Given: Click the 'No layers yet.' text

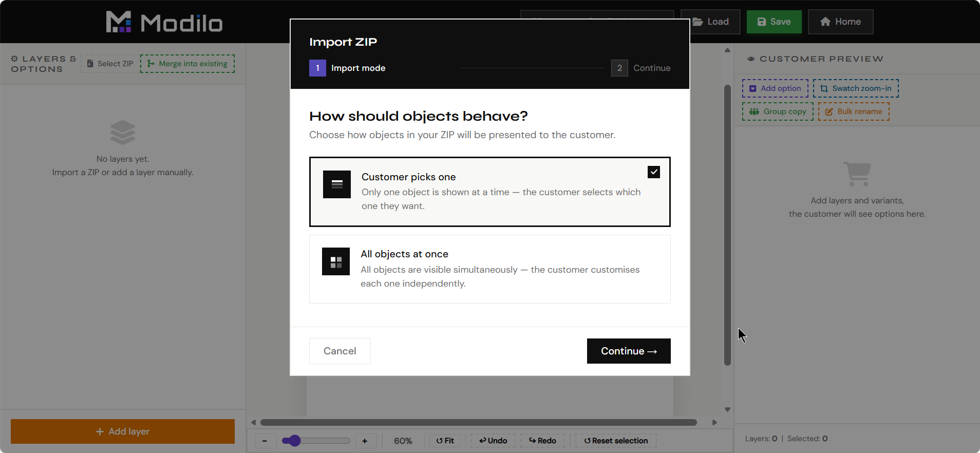Looking at the screenshot, I should (123, 159).
